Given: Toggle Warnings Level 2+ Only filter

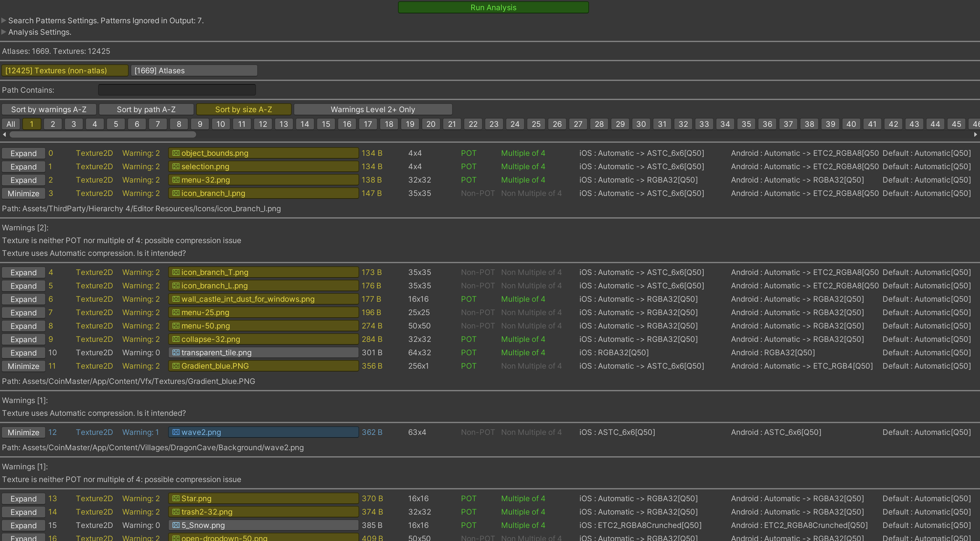Looking at the screenshot, I should point(373,109).
